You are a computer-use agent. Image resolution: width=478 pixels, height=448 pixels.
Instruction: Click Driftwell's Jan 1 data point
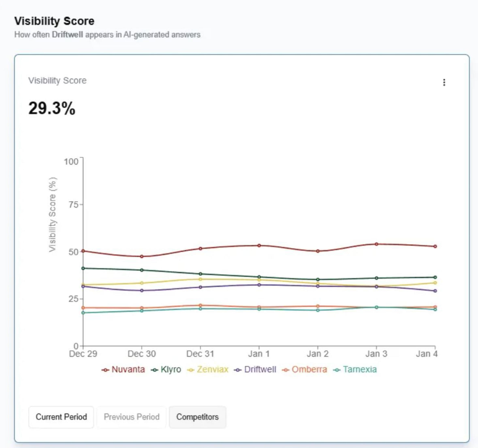click(x=259, y=285)
